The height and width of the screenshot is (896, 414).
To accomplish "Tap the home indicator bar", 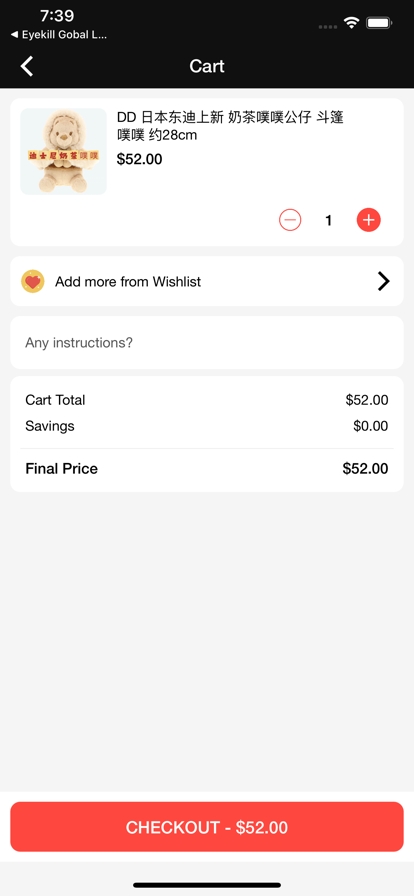I will click(207, 885).
